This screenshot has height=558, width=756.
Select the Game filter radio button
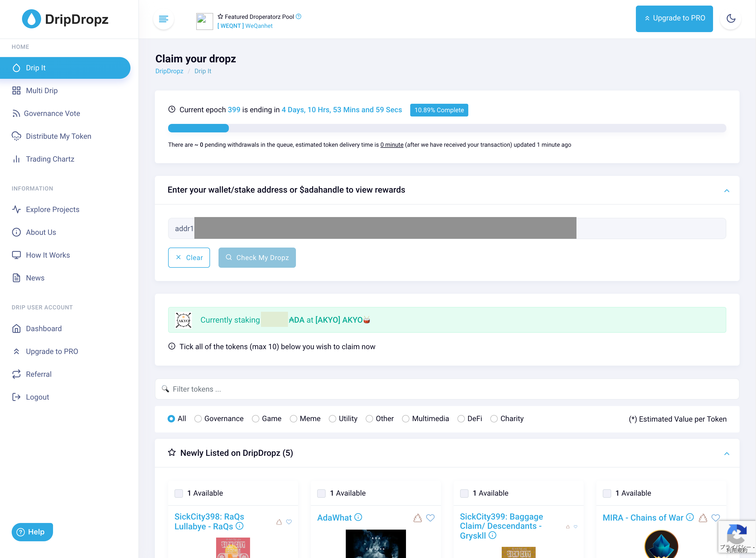256,418
